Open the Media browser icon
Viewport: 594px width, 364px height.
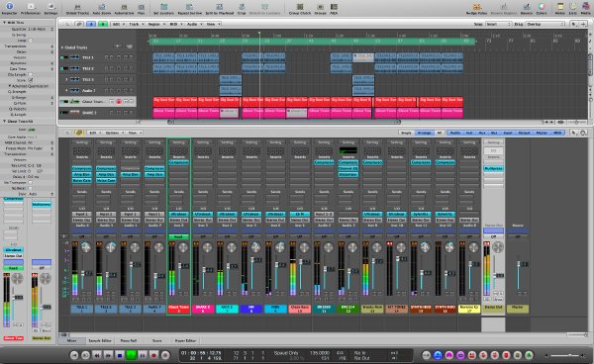point(585,8)
